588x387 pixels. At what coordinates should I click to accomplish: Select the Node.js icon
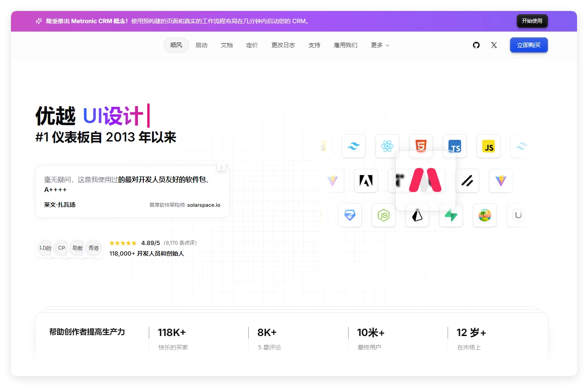pyautogui.click(x=383, y=215)
